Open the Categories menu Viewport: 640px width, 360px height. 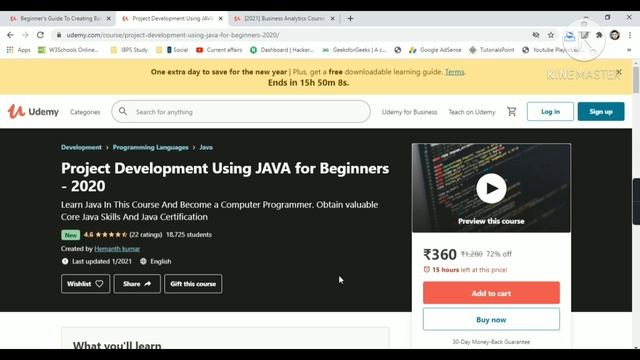tap(85, 112)
